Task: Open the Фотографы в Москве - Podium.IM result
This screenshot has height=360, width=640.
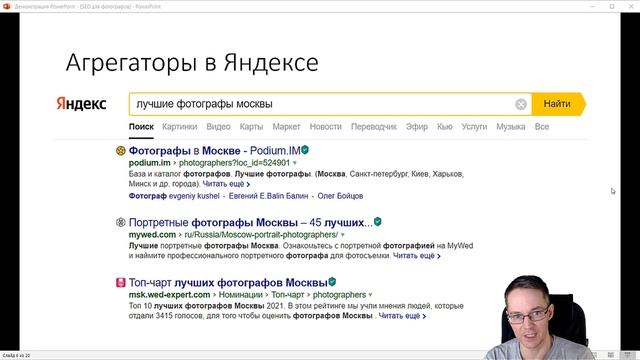Action: [x=215, y=151]
